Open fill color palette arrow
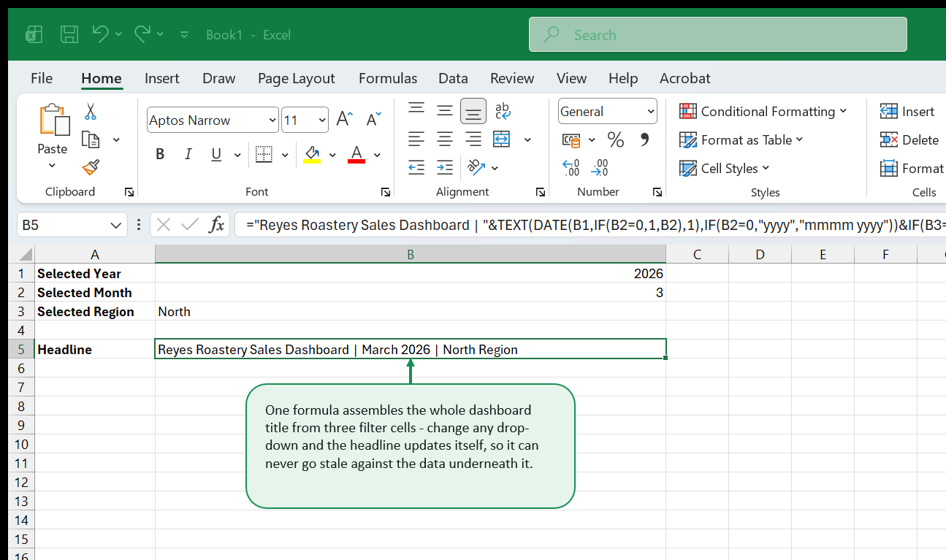946x560 pixels. (332, 155)
